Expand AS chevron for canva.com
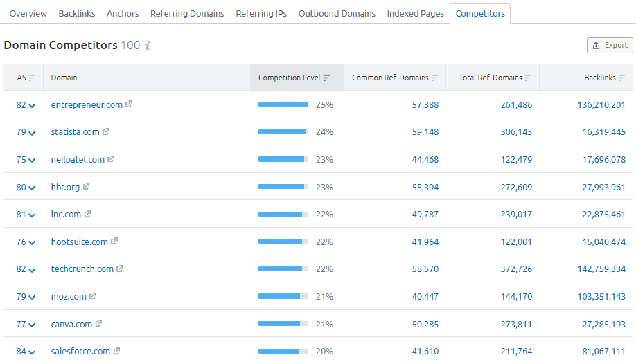 32,325
